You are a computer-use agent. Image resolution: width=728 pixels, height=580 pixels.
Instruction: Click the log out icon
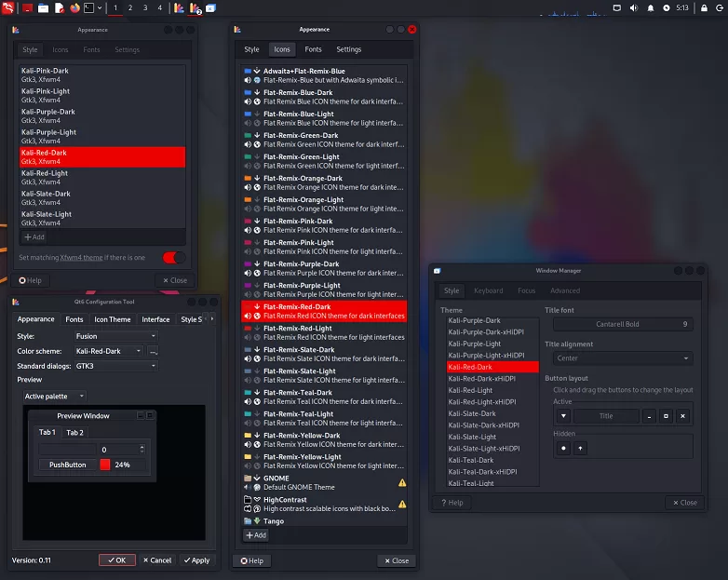(720, 7)
